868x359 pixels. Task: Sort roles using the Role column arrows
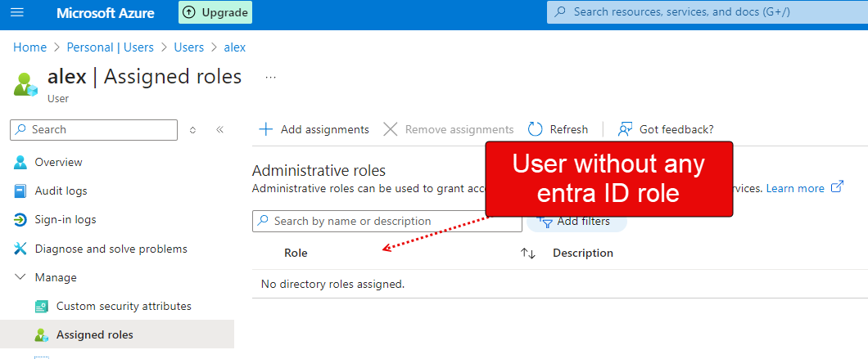(x=528, y=254)
